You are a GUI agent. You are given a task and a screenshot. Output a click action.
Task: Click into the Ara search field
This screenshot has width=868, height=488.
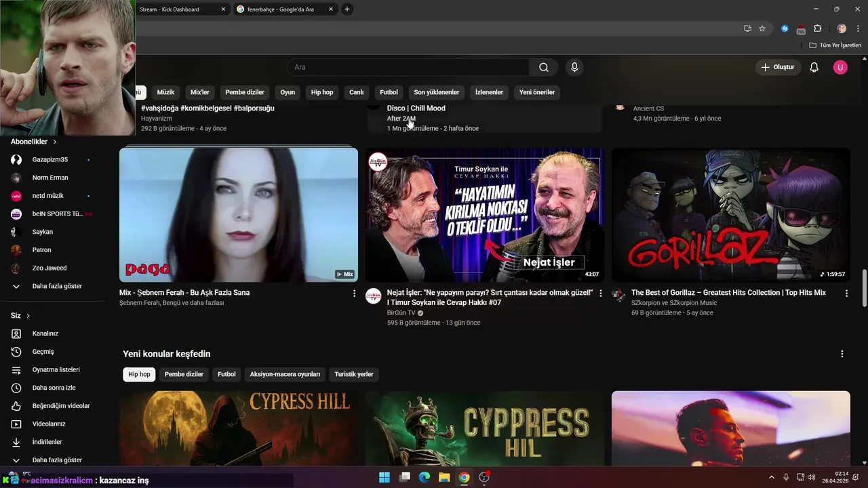point(408,67)
